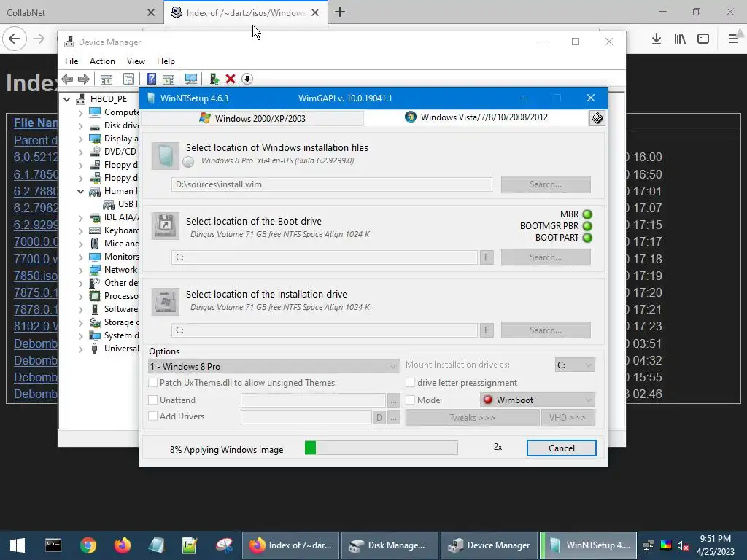Collapse the HBCD_PE root node
The width and height of the screenshot is (747, 560).
(x=66, y=99)
